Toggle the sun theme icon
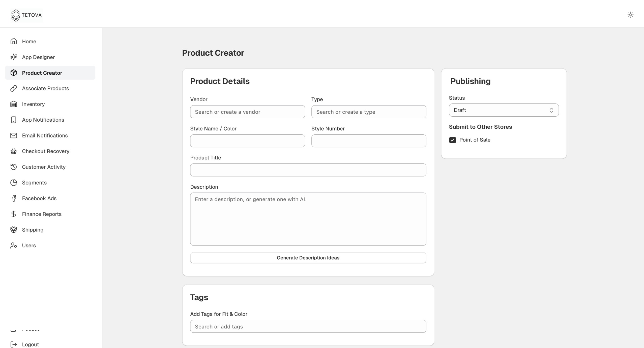The height and width of the screenshot is (348, 644). point(630,15)
